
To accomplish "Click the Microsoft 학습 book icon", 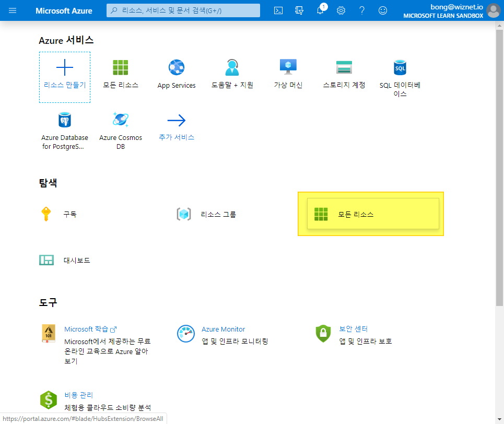I will 49,333.
